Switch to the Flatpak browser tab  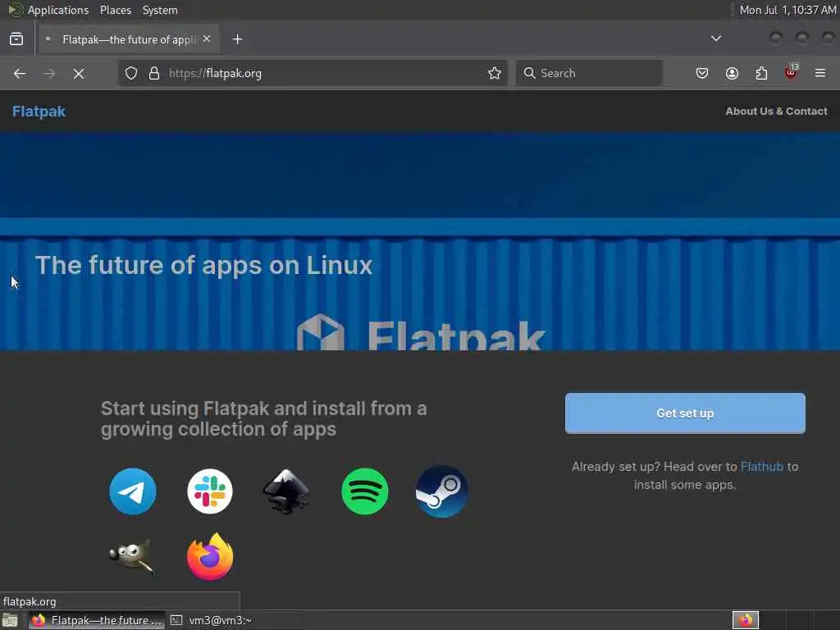coord(129,39)
